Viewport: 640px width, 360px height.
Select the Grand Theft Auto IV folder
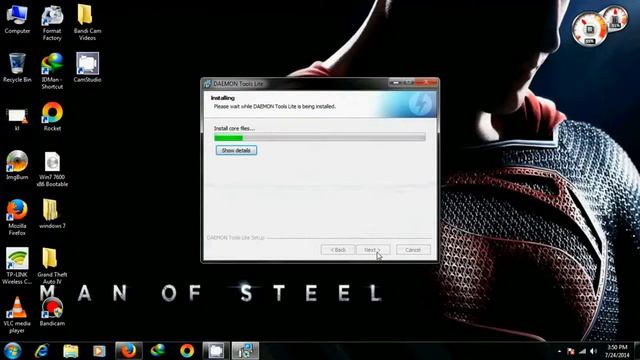pos(52,266)
